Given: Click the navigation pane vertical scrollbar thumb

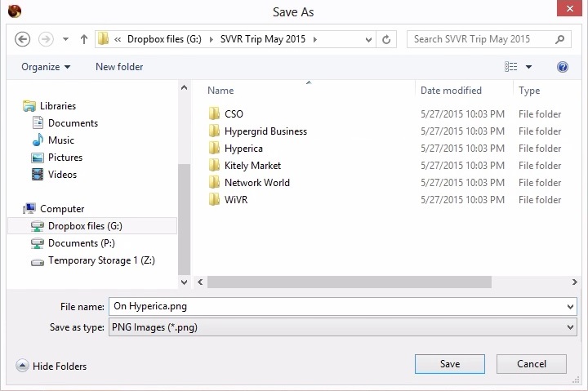Looking at the screenshot, I should click(184, 220).
